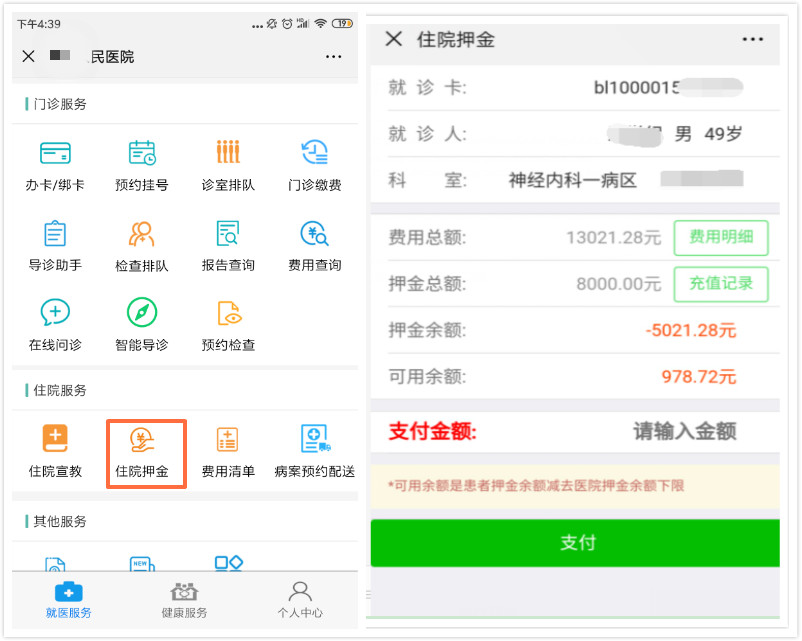Select the 门诊服务 section heading
Image resolution: width=802 pixels, height=641 pixels.
click(x=60, y=104)
